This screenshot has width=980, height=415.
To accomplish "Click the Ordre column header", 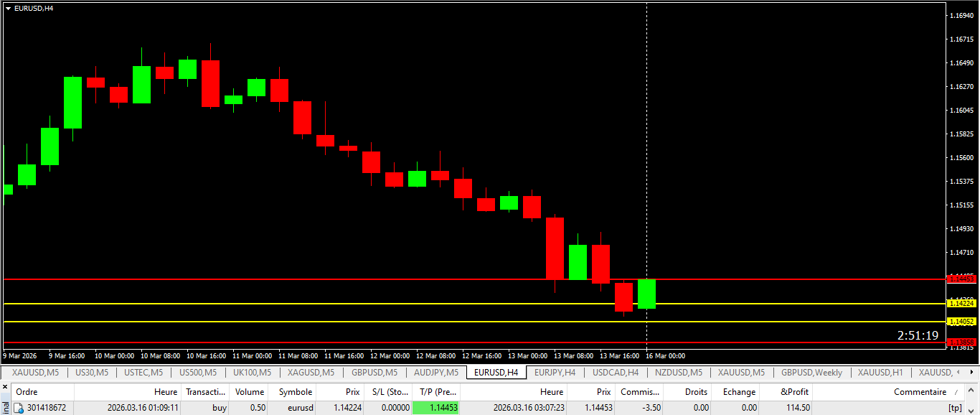I will coord(27,392).
